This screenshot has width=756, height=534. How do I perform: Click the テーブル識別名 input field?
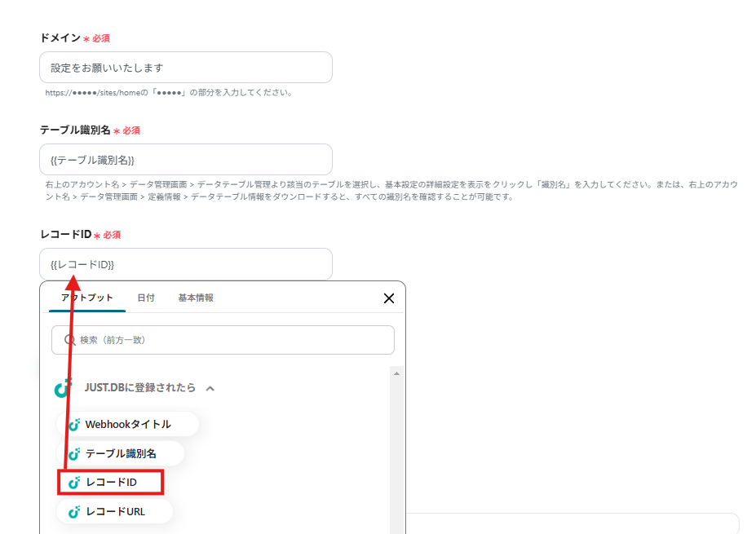186,159
